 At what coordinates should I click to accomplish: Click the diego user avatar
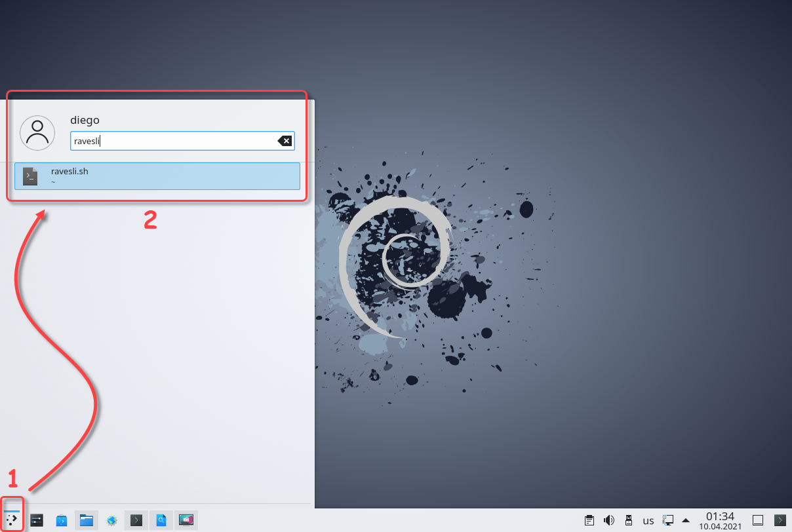pyautogui.click(x=37, y=133)
